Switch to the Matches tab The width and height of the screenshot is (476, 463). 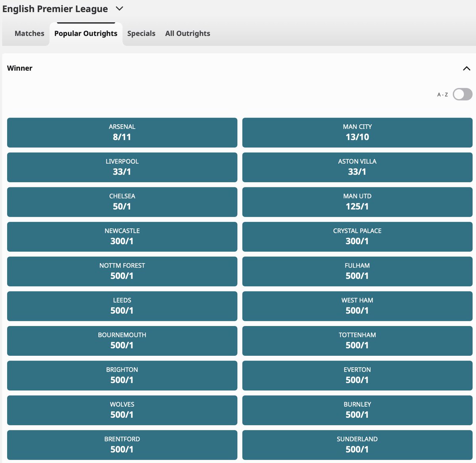[29, 33]
